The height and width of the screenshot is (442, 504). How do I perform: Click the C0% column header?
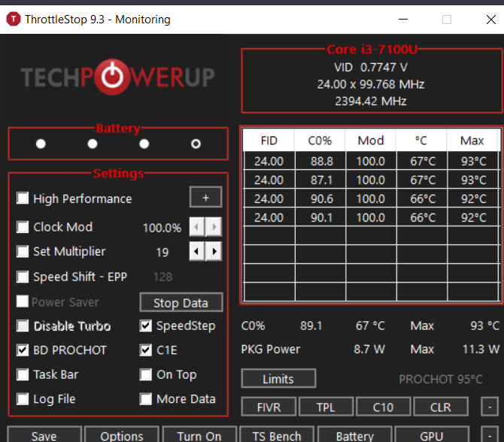coord(320,141)
